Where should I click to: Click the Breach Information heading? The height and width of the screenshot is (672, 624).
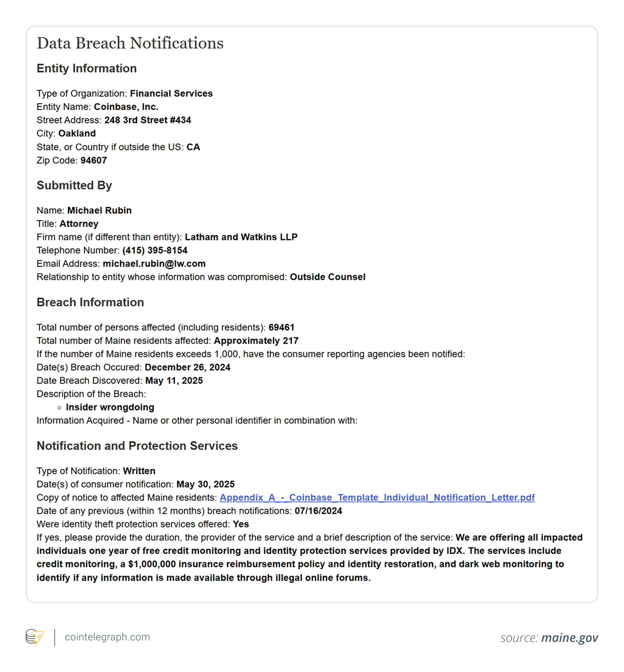[x=90, y=302]
